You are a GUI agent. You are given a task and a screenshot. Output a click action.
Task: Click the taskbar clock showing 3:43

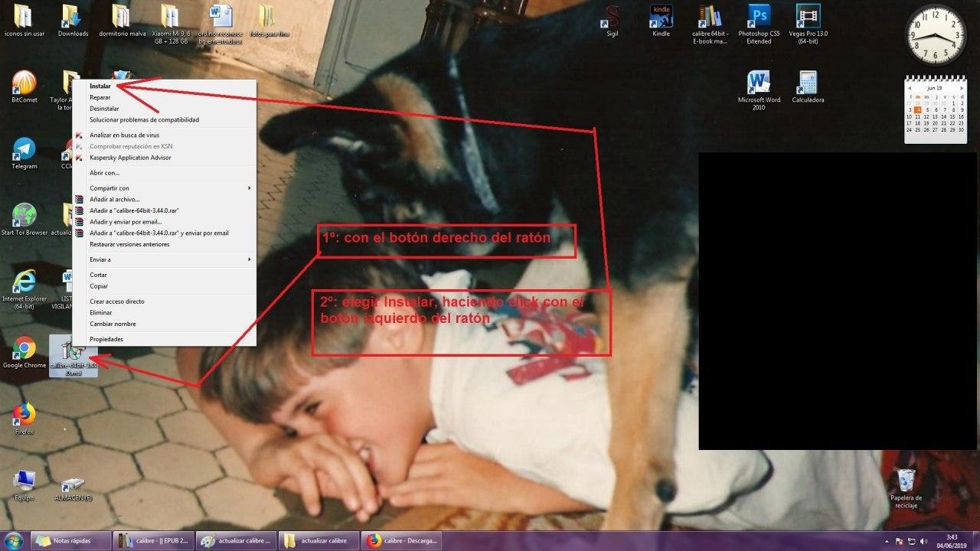coord(952,541)
